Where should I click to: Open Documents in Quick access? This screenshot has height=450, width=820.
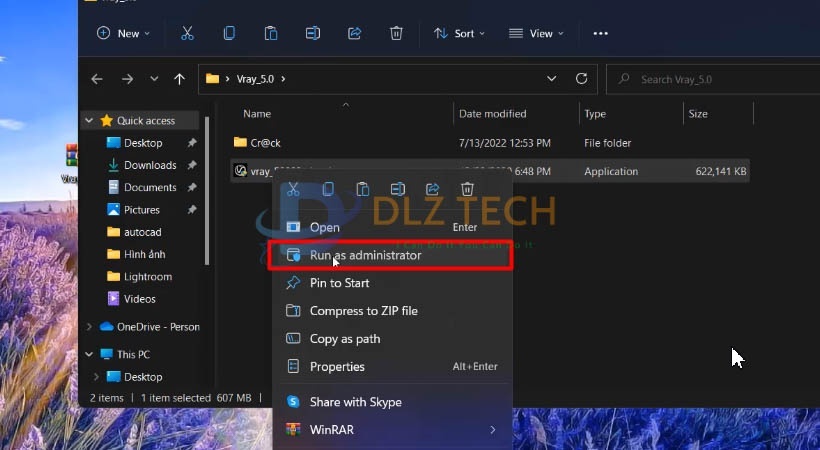point(150,187)
